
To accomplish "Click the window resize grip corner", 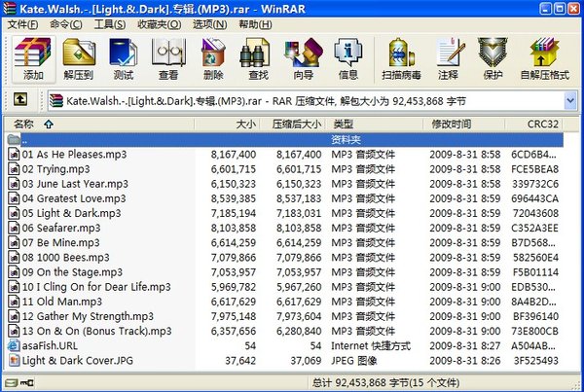I will coord(575,384).
